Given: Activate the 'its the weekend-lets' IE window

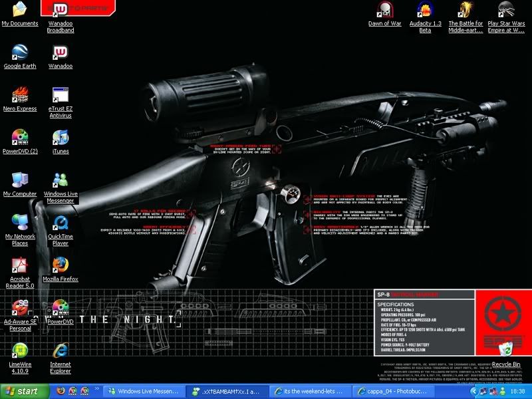Looking at the screenshot, I should [310, 392].
